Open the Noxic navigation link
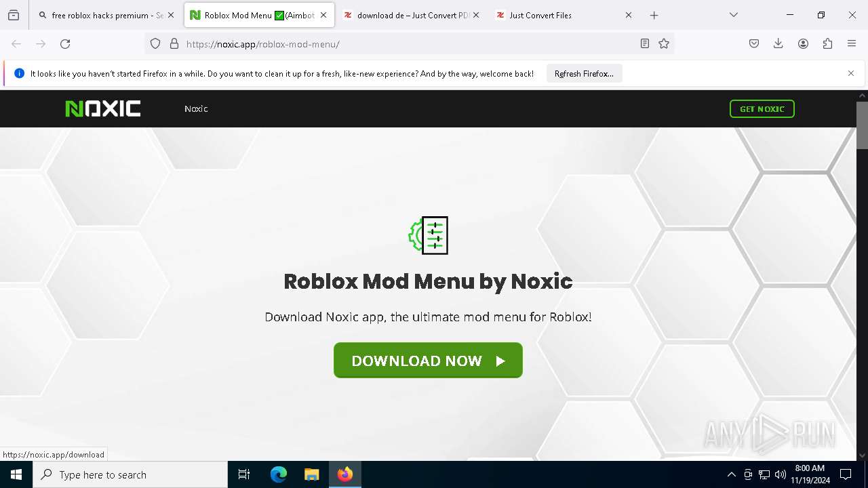 pyautogui.click(x=196, y=108)
